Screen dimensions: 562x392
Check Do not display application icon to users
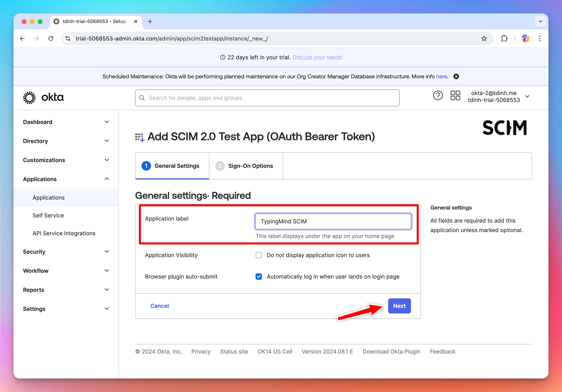tap(258, 255)
